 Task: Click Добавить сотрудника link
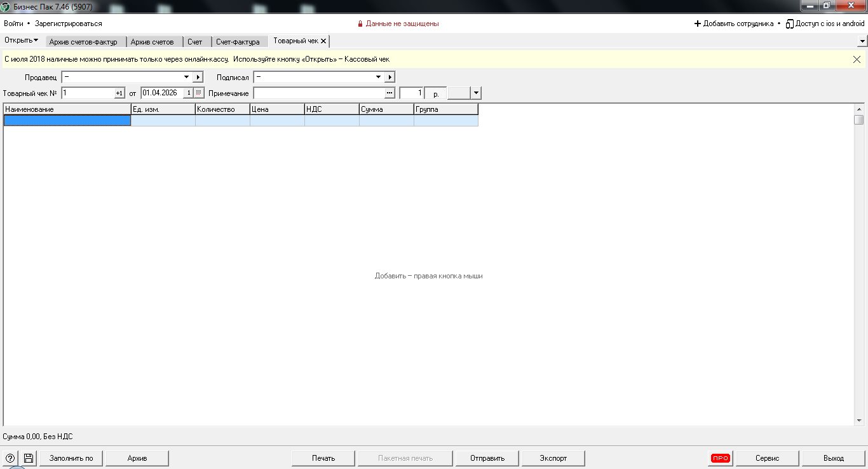(733, 24)
